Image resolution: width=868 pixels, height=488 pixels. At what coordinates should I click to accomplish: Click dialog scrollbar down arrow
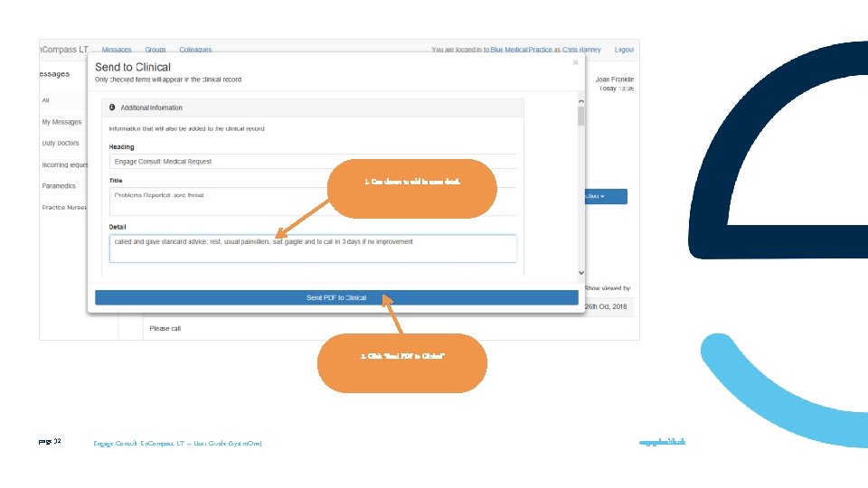580,272
